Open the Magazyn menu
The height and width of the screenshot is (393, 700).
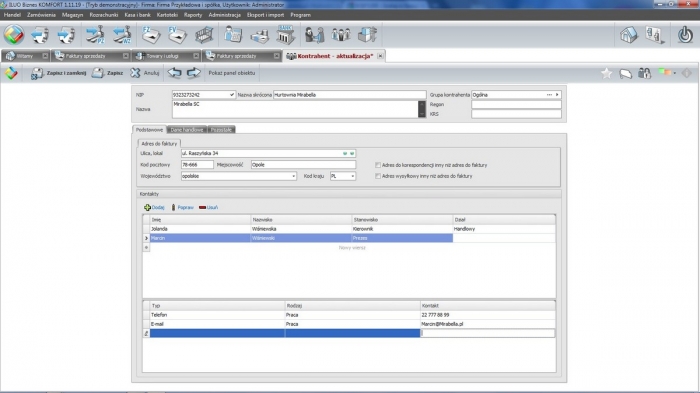[72, 15]
